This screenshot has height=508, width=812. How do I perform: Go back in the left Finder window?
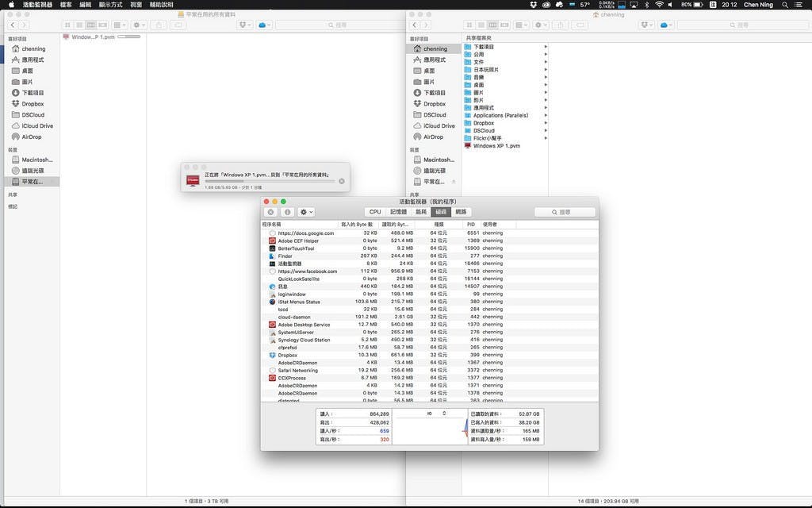tap(13, 25)
